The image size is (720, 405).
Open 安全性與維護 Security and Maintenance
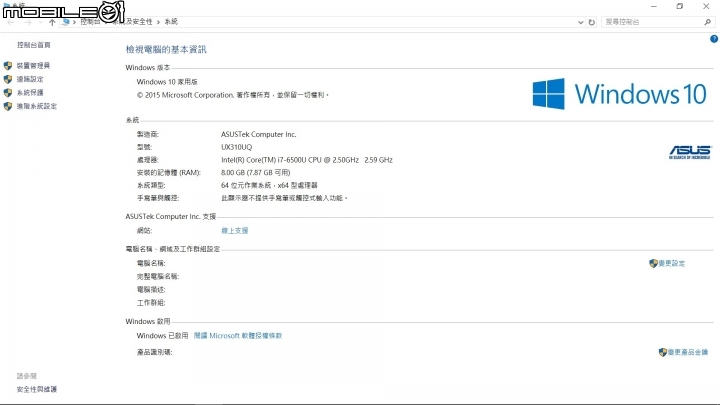[37, 389]
